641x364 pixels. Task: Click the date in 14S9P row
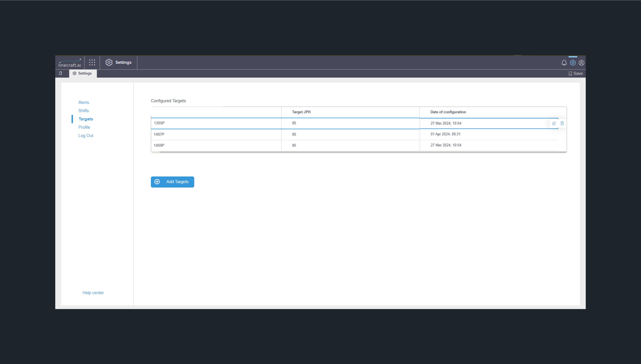pos(446,145)
